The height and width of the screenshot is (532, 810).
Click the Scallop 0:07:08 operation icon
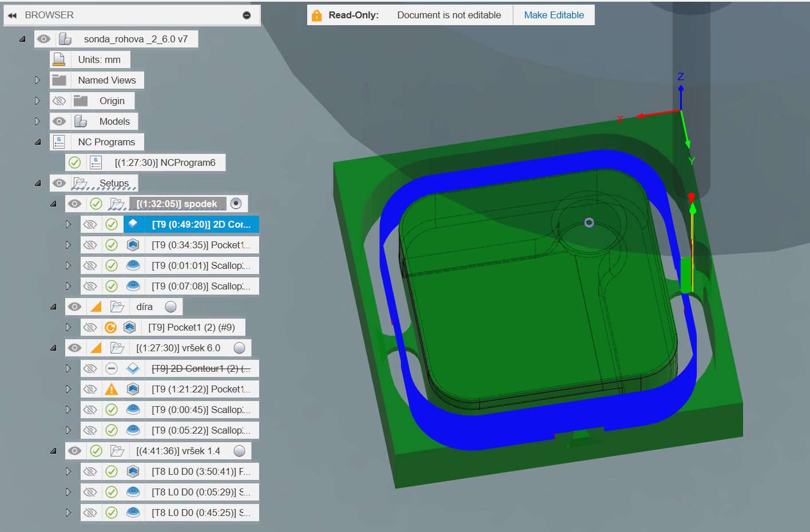(133, 286)
